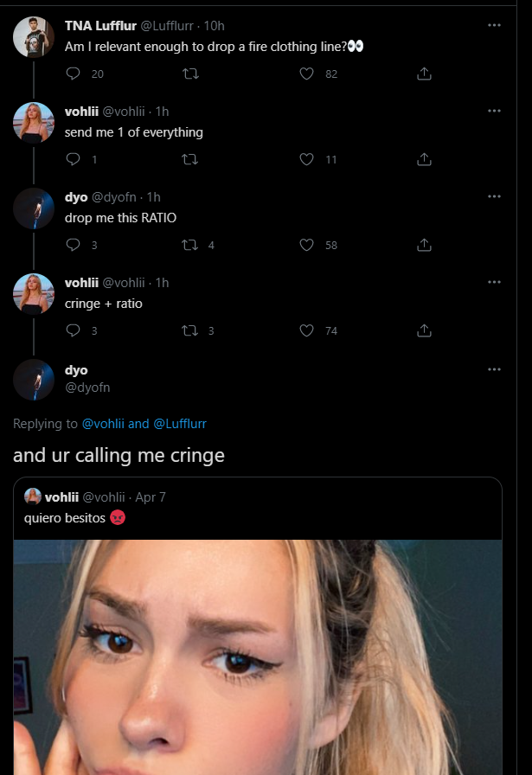Open more options on TNA Lufflur's tweet

[x=494, y=25]
